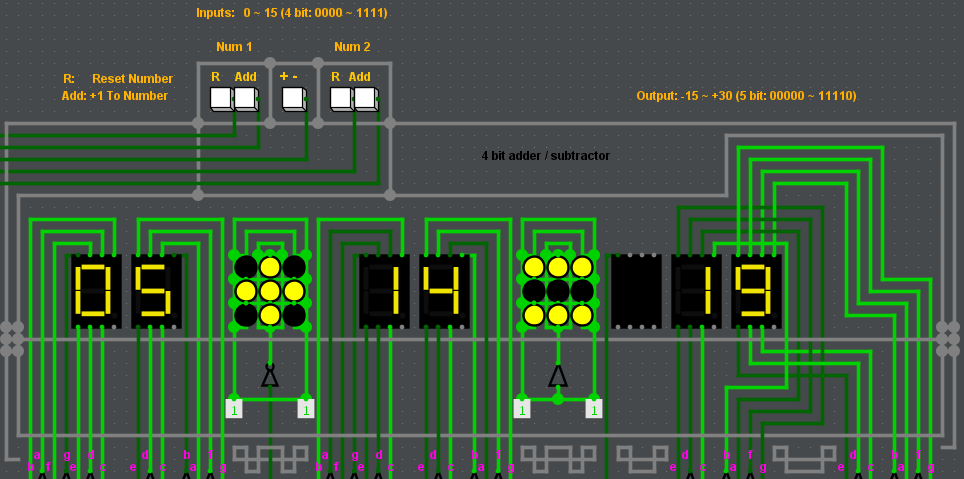Viewport: 964px width, 479px height.
Task: Click the seven-segment display showing 5
Action: tap(156, 291)
